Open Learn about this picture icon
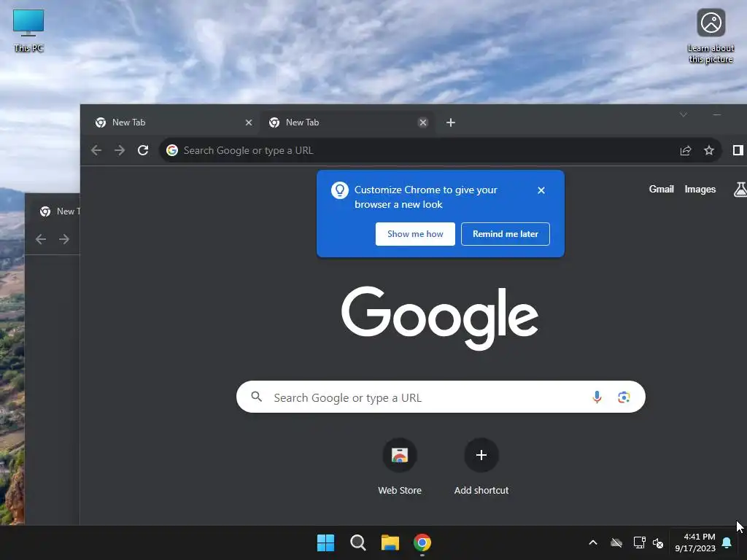747x560 pixels. 711,36
